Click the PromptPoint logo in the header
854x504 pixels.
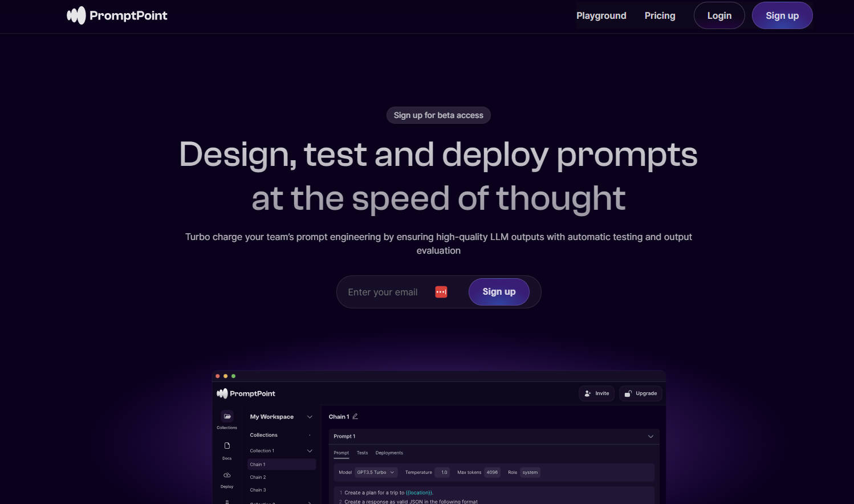point(117,15)
